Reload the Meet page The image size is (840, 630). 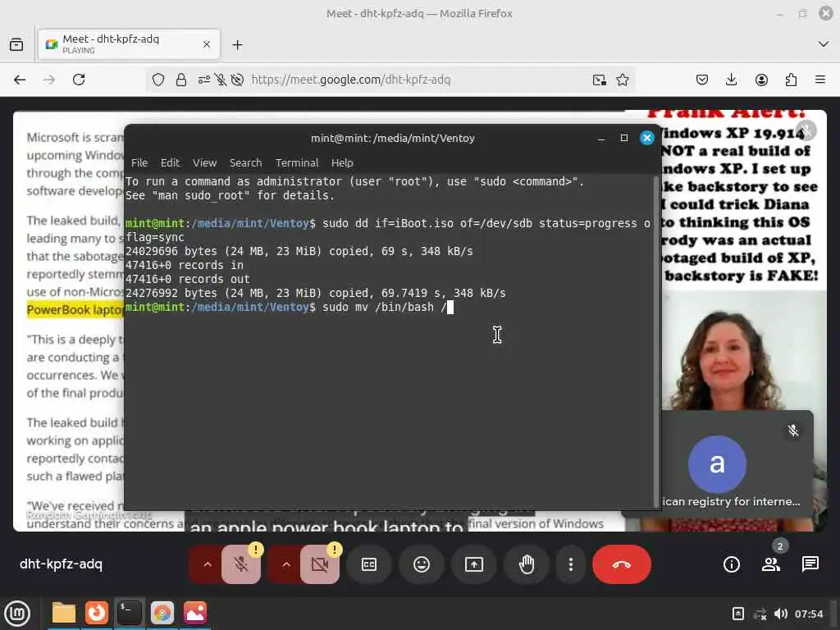click(x=79, y=80)
